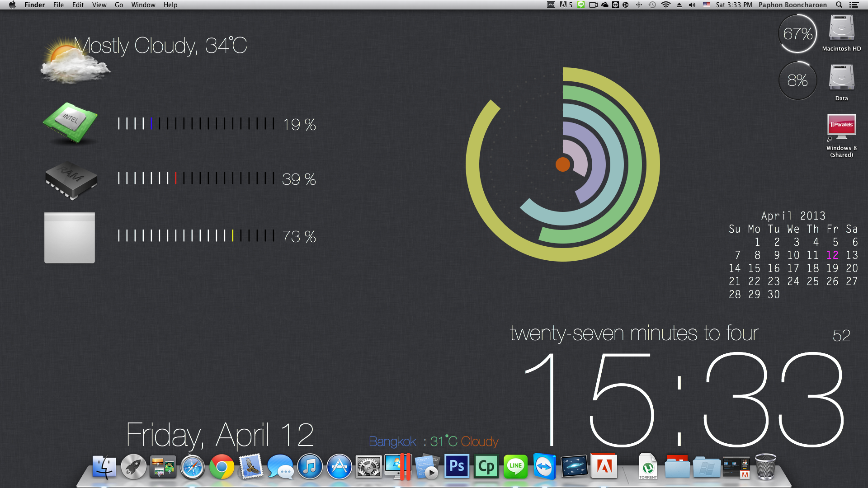This screenshot has height=488, width=868.
Task: Open the iTunes dock icon
Action: tap(310, 467)
